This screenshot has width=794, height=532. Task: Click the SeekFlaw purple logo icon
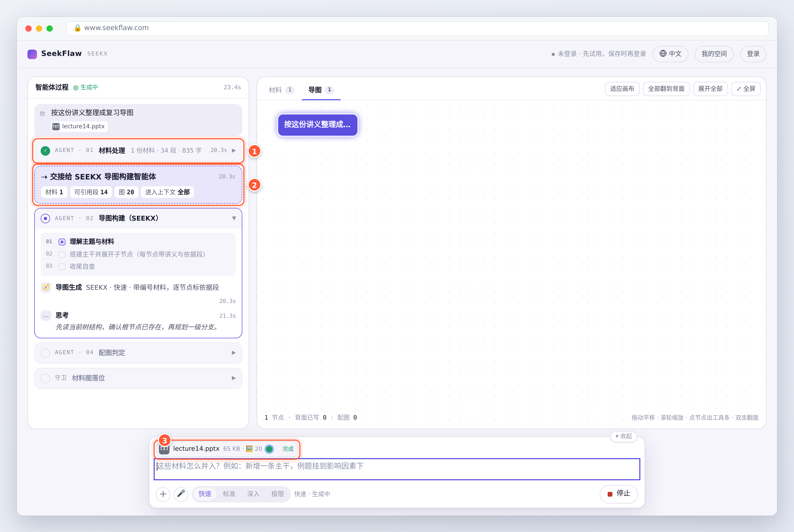(32, 54)
